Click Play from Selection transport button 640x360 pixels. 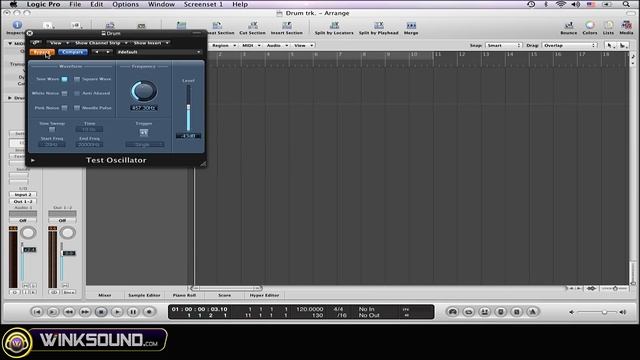(x=53, y=312)
